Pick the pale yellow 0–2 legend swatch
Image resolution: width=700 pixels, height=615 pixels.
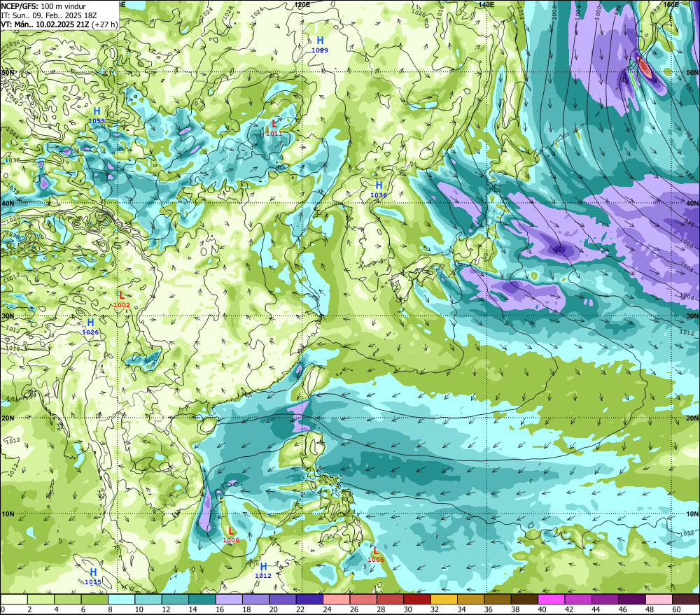tap(14, 599)
